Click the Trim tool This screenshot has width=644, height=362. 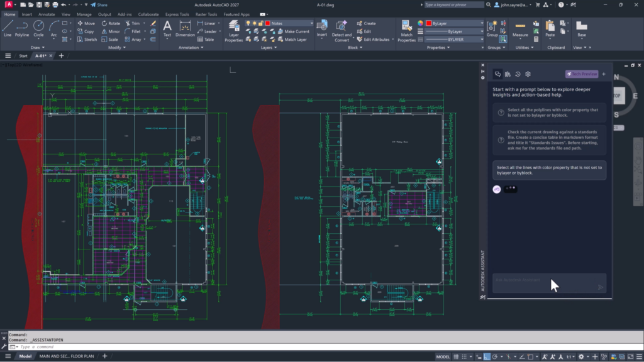[133, 23]
